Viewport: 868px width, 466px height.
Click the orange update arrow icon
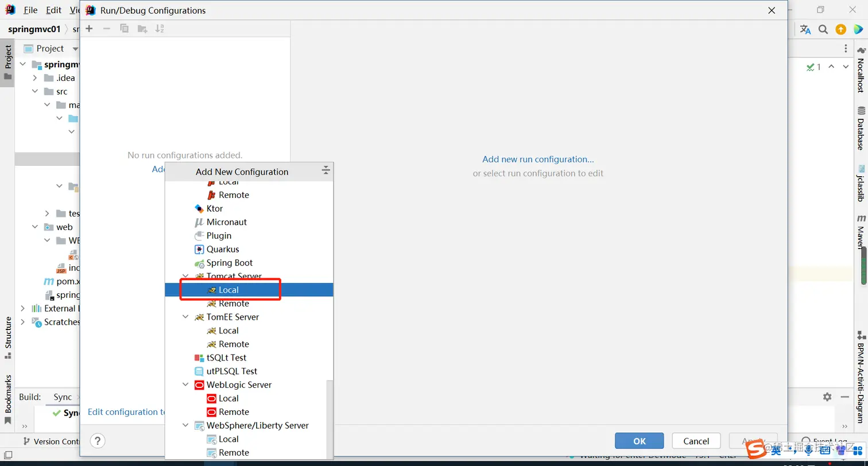(x=840, y=29)
